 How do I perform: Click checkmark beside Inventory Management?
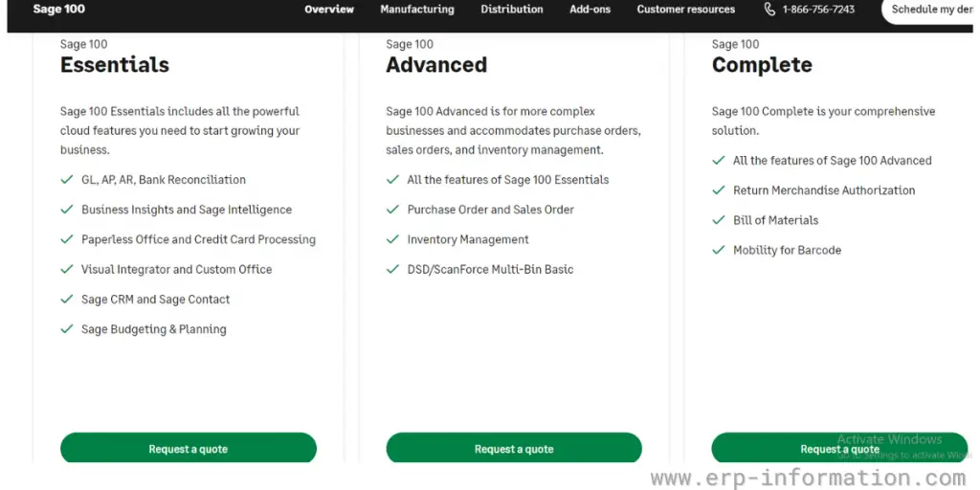pos(392,239)
